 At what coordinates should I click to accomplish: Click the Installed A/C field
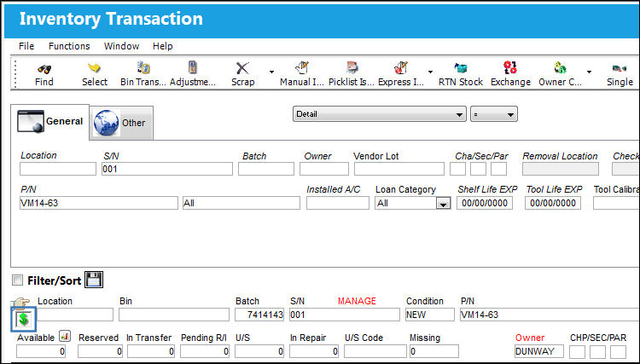click(338, 203)
